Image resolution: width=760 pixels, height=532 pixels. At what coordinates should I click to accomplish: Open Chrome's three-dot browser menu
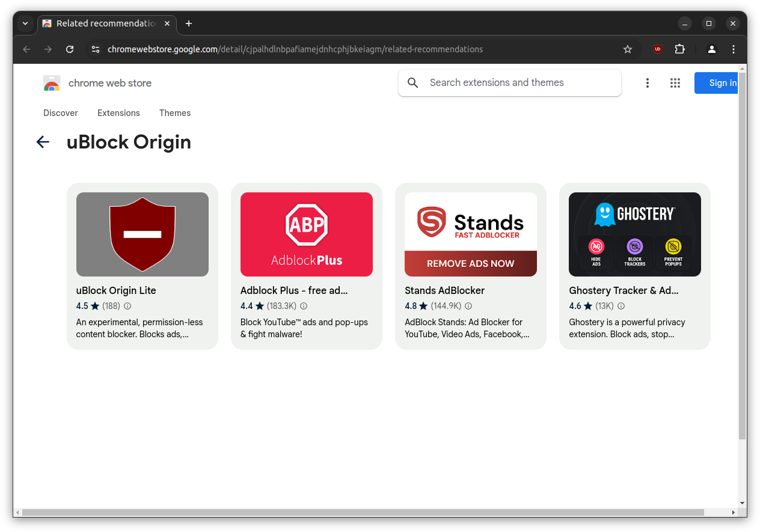coord(734,49)
